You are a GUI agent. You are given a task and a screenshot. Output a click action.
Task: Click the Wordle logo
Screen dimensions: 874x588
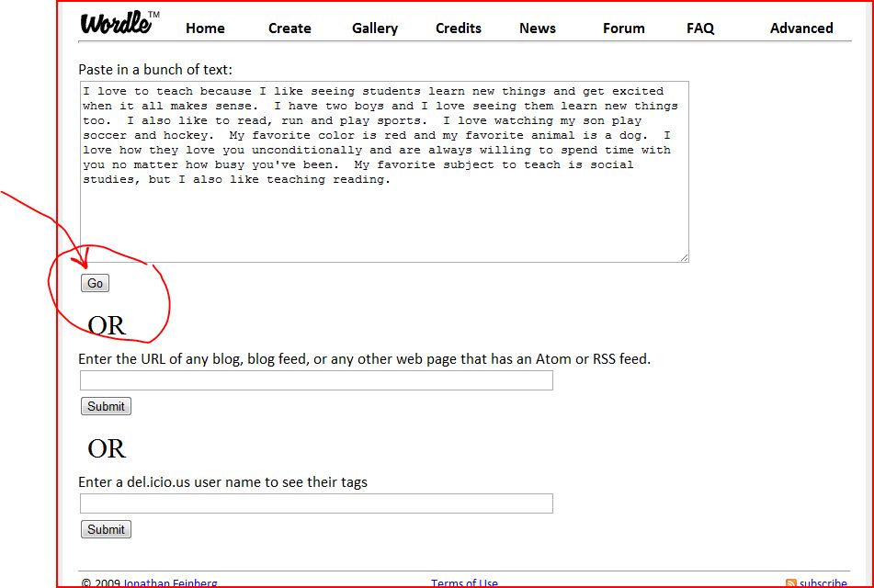point(119,23)
